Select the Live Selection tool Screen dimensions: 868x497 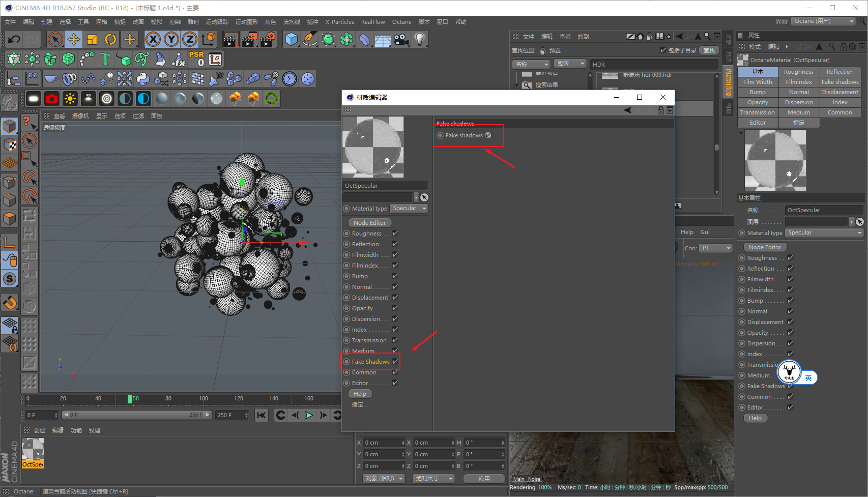pyautogui.click(x=55, y=39)
